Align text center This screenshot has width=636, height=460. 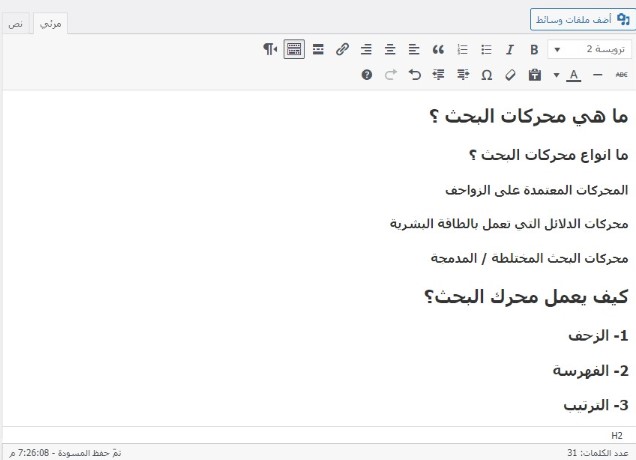pyautogui.click(x=390, y=49)
